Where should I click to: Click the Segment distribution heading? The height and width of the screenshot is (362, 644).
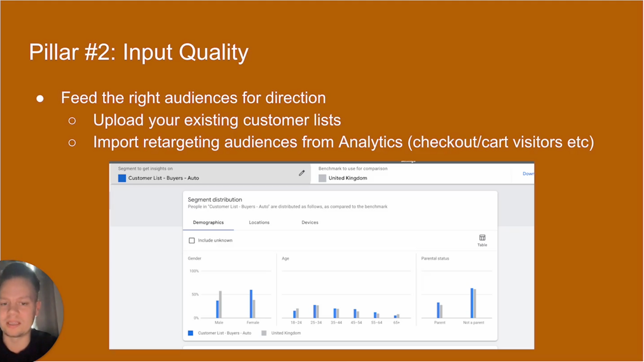215,200
